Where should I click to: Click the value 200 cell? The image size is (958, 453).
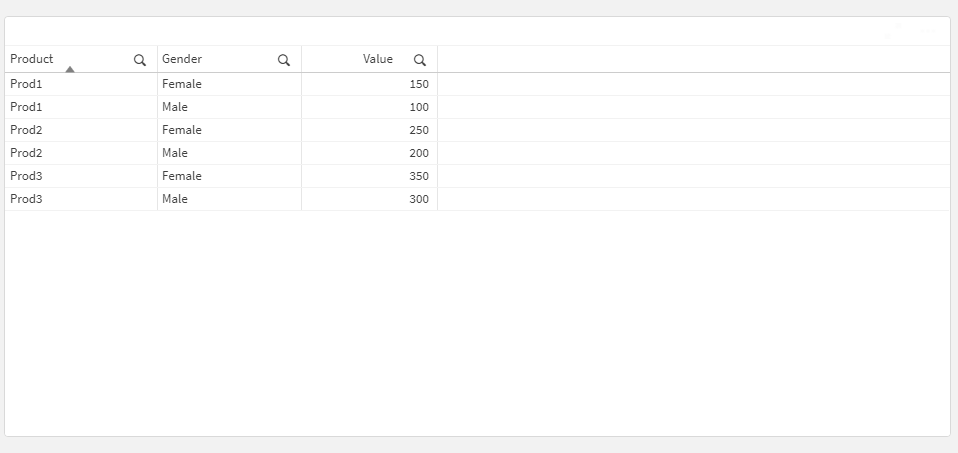[419, 153]
